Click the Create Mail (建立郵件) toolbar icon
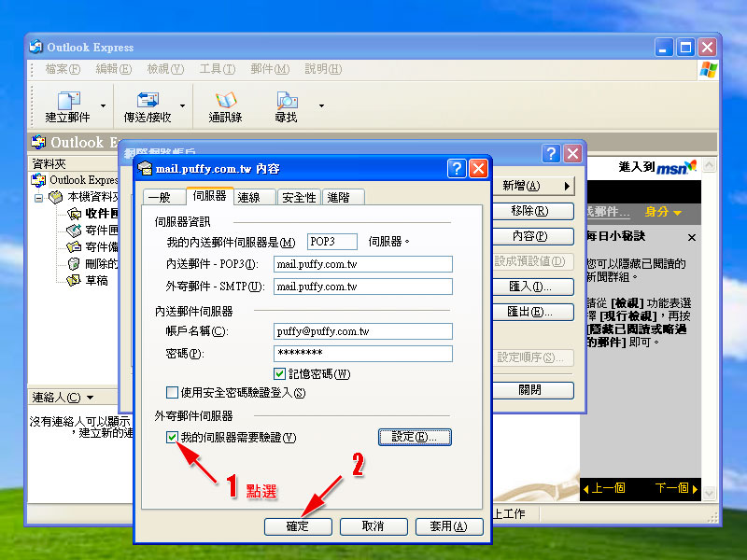 [x=68, y=100]
